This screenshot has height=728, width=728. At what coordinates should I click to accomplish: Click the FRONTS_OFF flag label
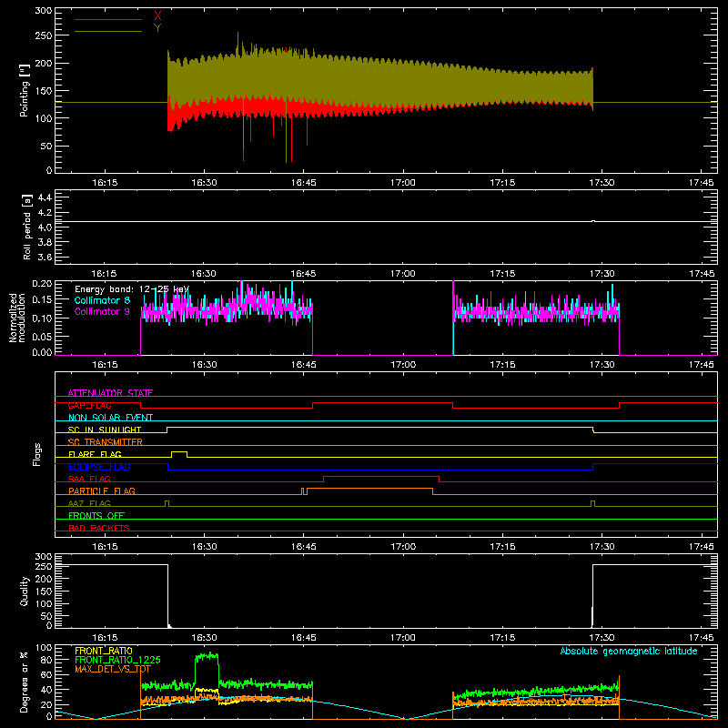[96, 515]
